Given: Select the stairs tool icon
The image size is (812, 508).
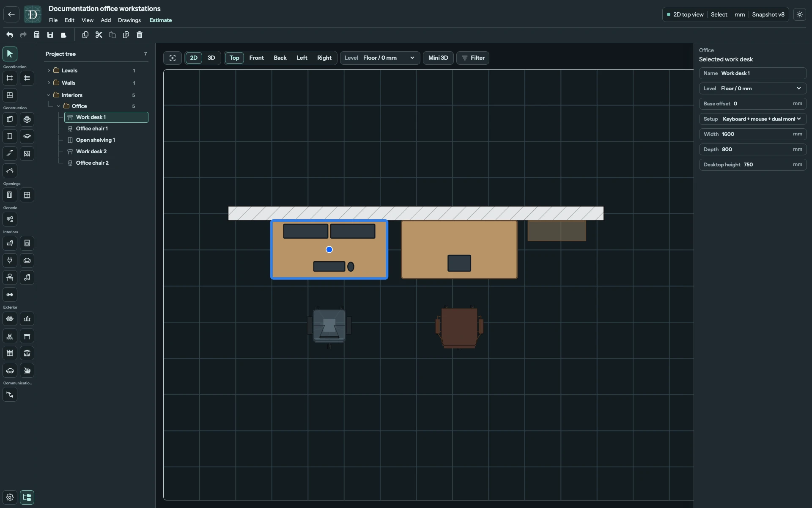Looking at the screenshot, I should tap(10, 154).
